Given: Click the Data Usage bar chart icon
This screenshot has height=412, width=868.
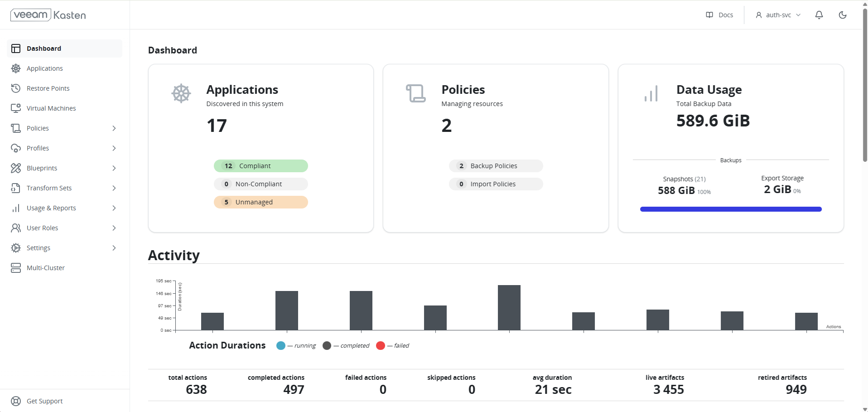Looking at the screenshot, I should coord(651,94).
